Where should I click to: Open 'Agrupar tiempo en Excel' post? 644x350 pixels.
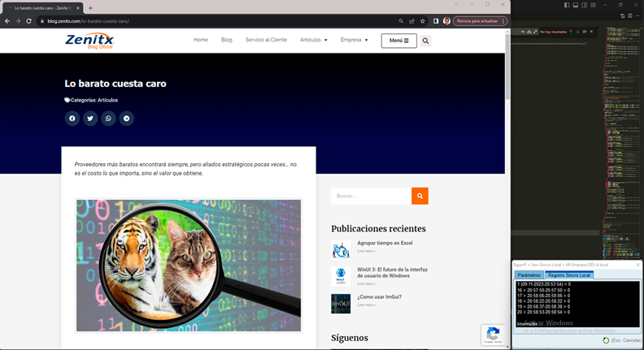pos(385,243)
